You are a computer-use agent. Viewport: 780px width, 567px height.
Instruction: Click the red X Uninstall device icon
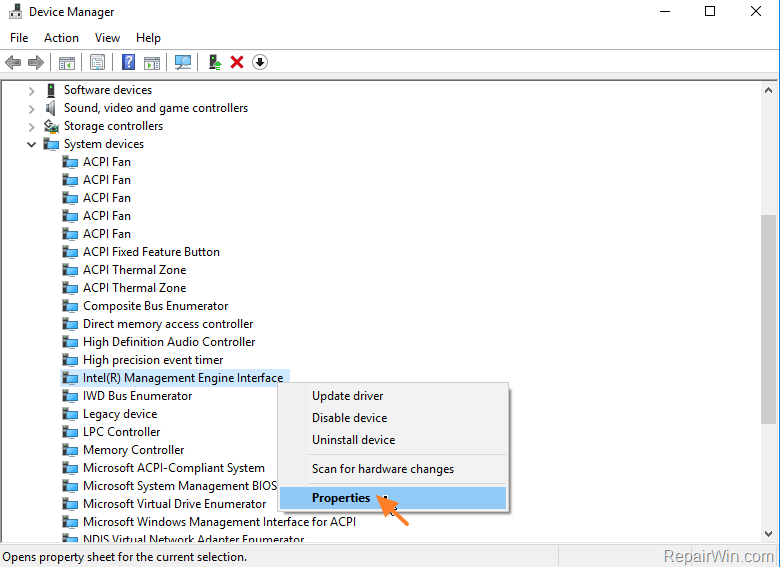tap(237, 62)
